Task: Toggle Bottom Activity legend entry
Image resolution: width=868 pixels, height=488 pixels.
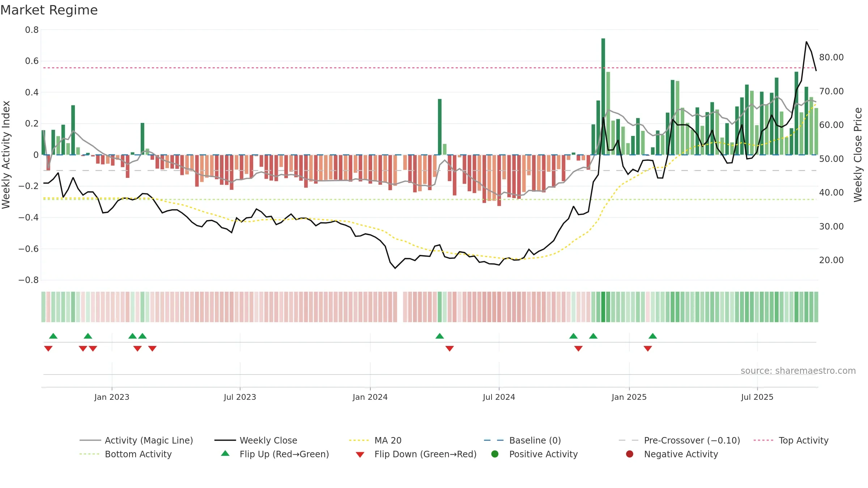Action: [x=125, y=454]
